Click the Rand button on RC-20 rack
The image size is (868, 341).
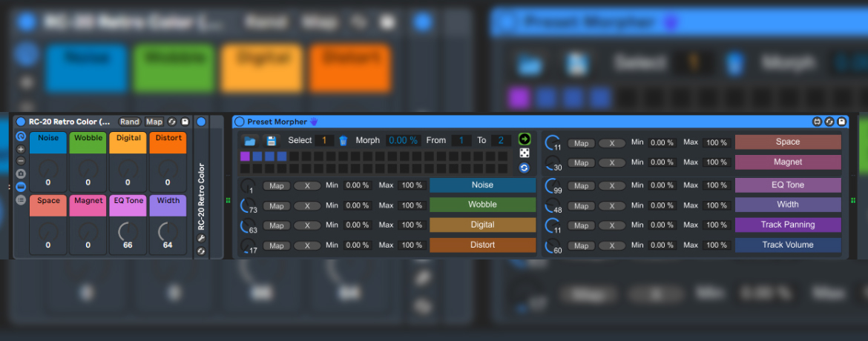[x=130, y=122]
